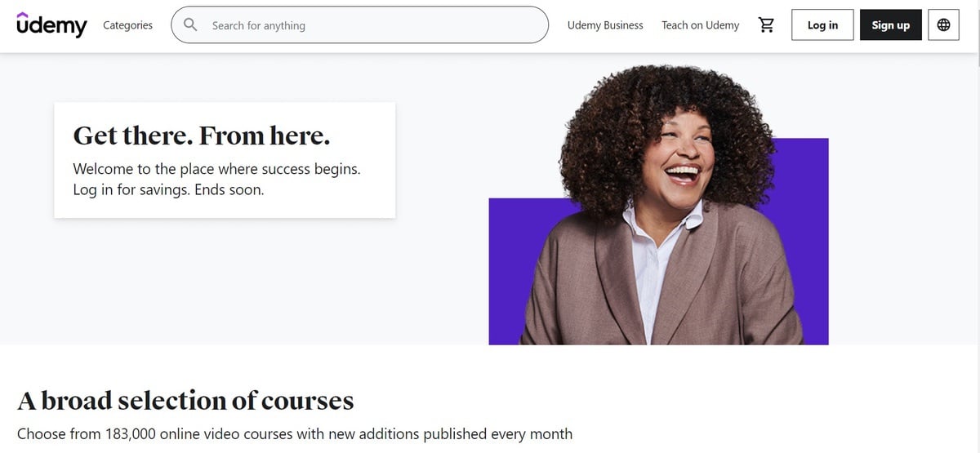Click 'Welcome to the place where success begins' text
The image size is (980, 453).
[x=216, y=169]
